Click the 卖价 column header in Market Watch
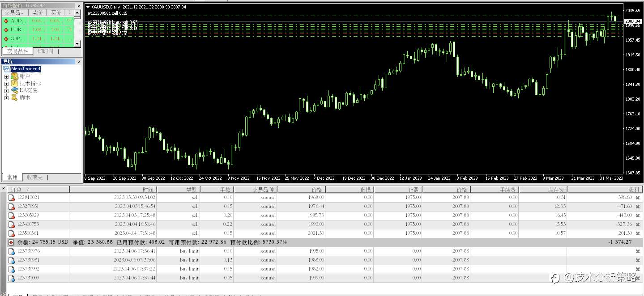This screenshot has width=644, height=296. coord(38,13)
